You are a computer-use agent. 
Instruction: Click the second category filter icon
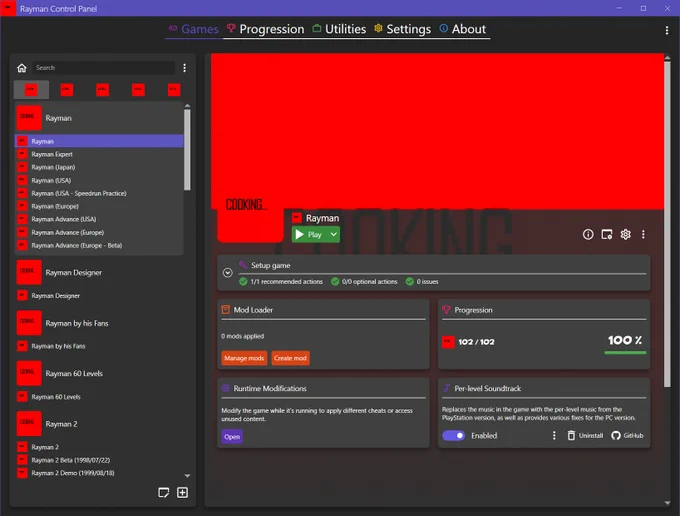[67, 90]
